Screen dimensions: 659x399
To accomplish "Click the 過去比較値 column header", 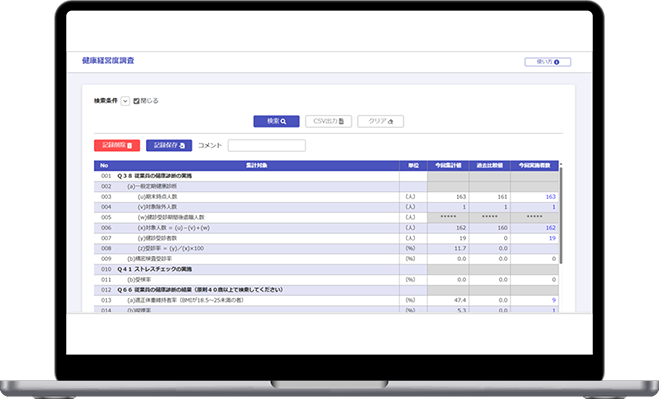I will (490, 165).
